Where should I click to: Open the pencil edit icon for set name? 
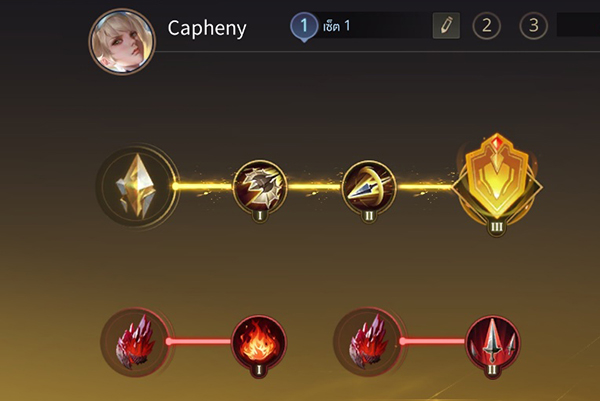(x=446, y=26)
